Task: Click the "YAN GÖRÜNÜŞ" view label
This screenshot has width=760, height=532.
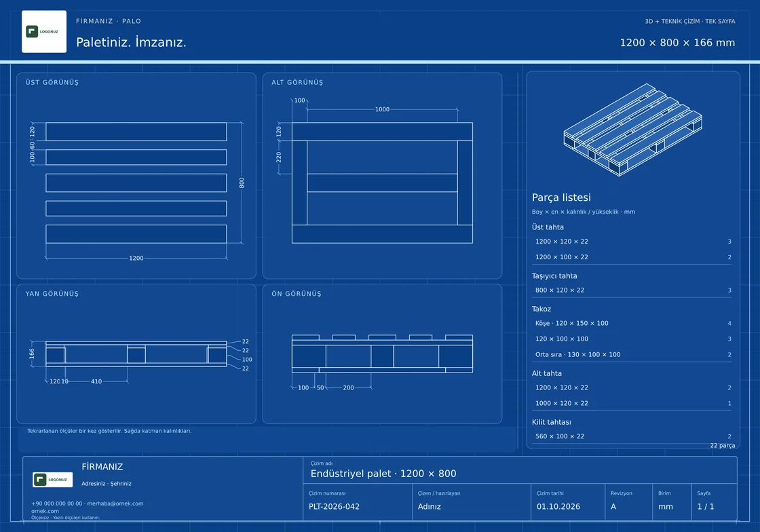Action: coord(52,294)
